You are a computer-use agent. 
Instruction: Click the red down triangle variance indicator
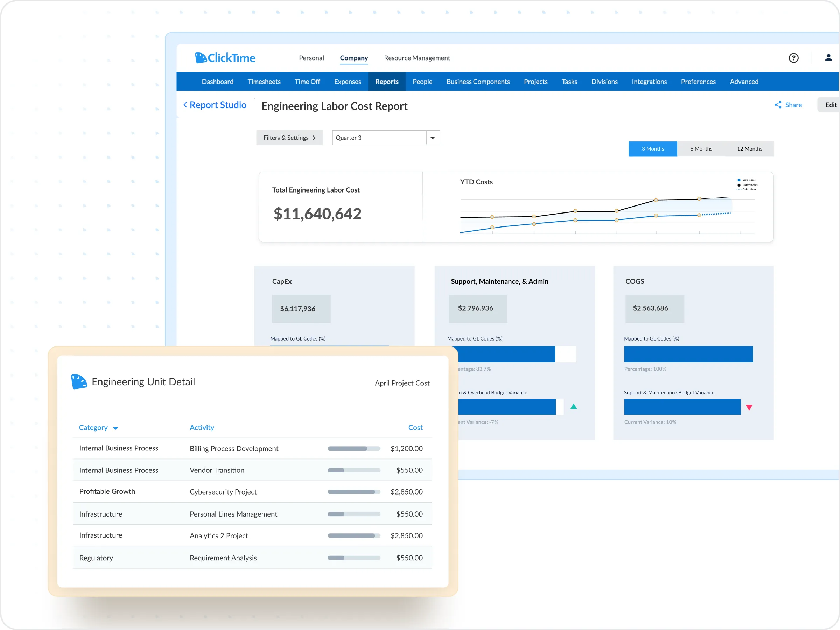click(x=749, y=407)
